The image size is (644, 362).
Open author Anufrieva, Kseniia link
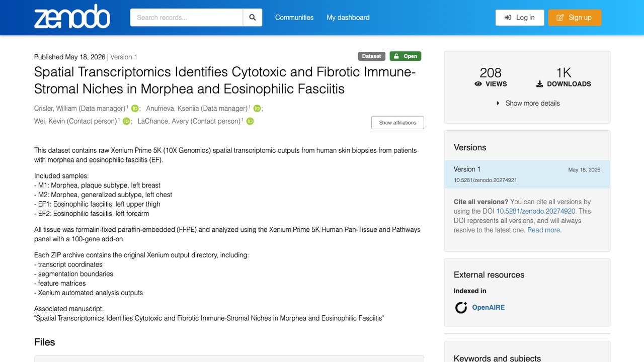(x=197, y=109)
